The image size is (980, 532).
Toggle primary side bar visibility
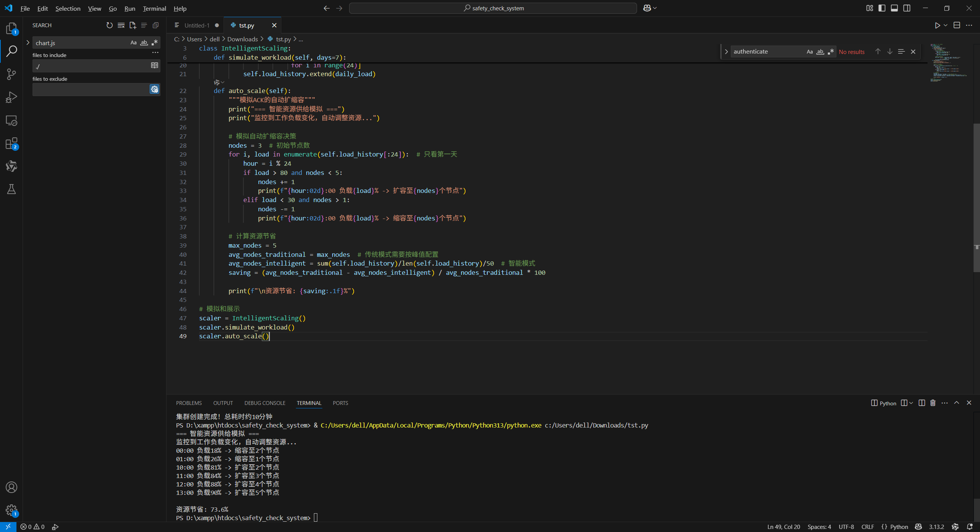[x=882, y=8]
